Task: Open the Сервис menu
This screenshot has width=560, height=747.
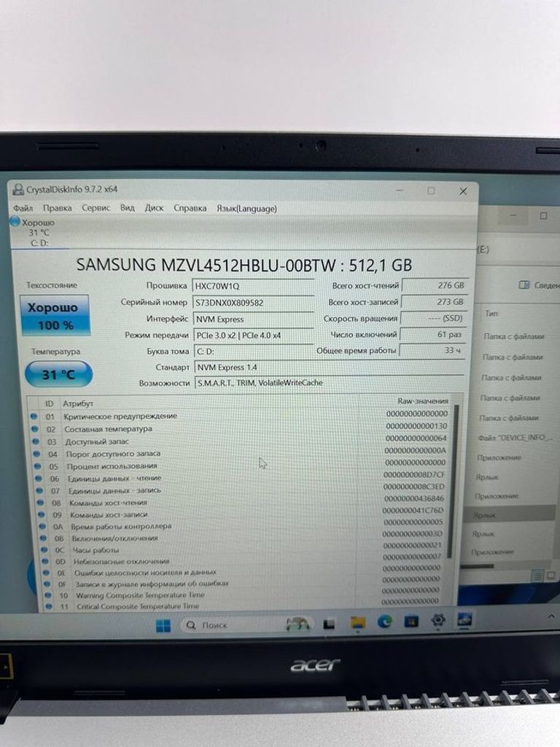Action: [96, 208]
